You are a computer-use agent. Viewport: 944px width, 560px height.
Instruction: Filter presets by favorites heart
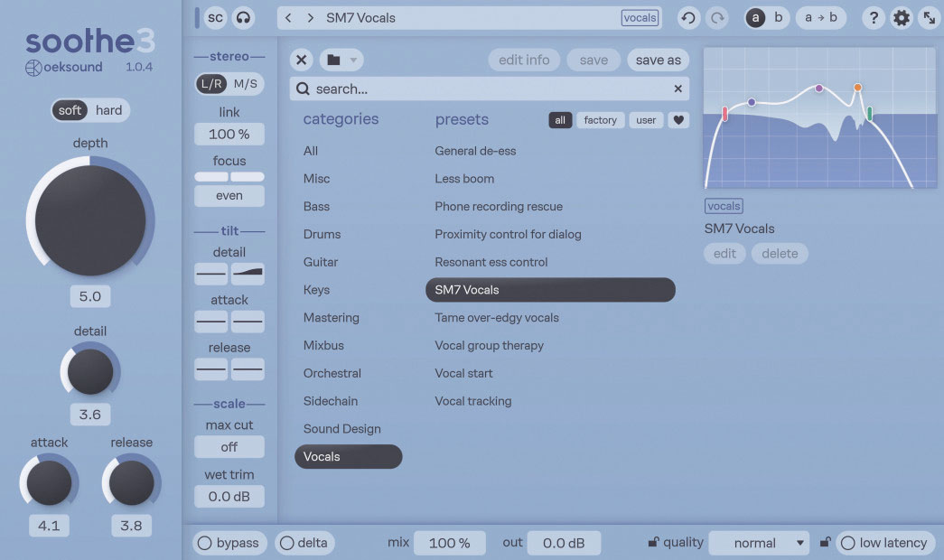[678, 120]
